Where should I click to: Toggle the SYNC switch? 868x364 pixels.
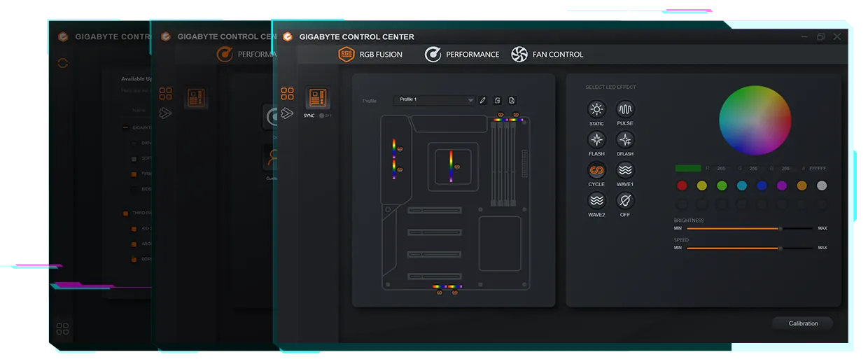point(323,115)
